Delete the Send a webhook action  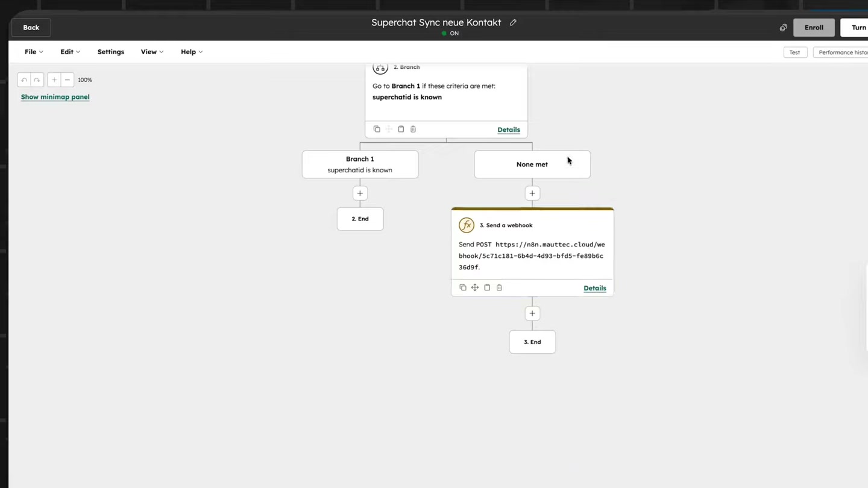[x=499, y=287]
